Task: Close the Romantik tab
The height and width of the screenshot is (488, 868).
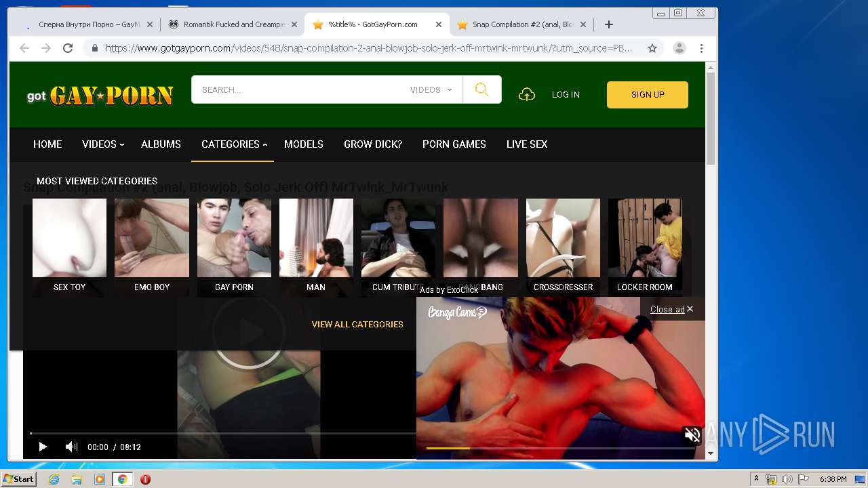Action: pos(294,24)
